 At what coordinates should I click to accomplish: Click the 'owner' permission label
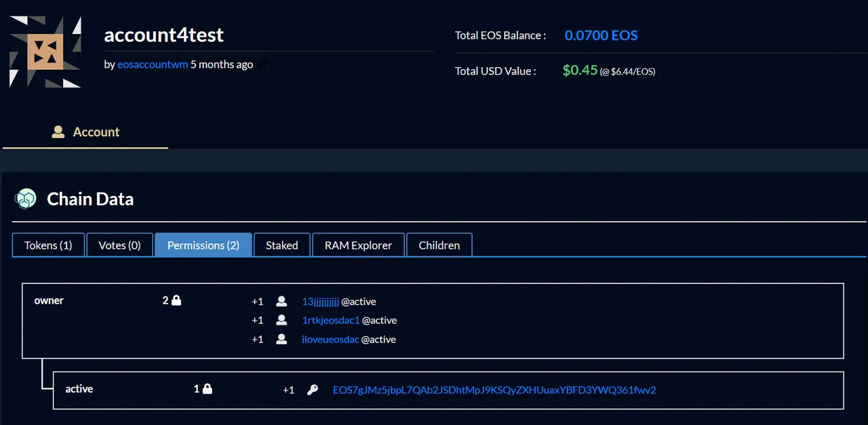click(49, 300)
